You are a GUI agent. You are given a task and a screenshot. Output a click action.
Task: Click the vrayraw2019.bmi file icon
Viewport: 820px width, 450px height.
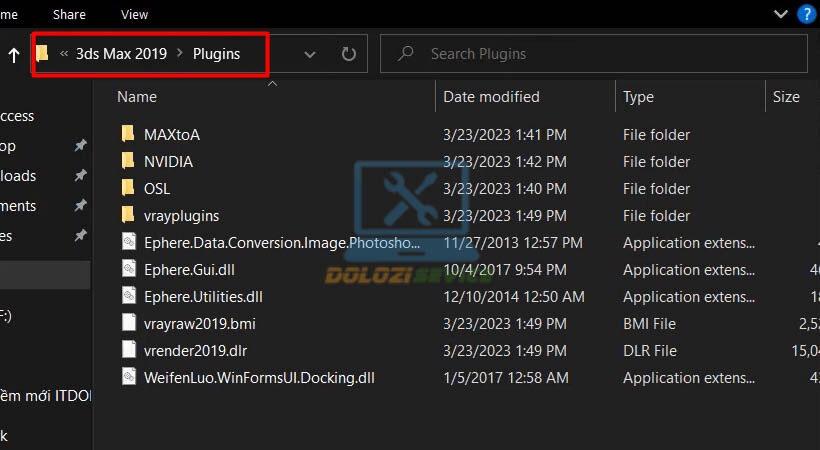(x=129, y=323)
